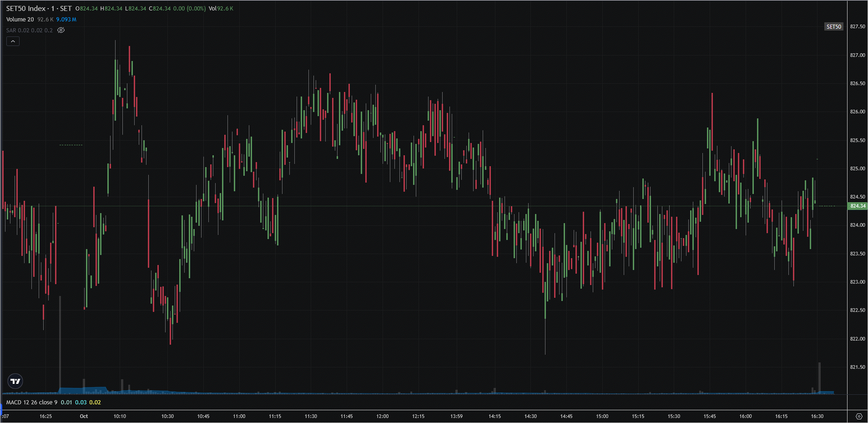Collapse the indicator legend with chevron button
The height and width of the screenshot is (423, 868).
pyautogui.click(x=13, y=41)
